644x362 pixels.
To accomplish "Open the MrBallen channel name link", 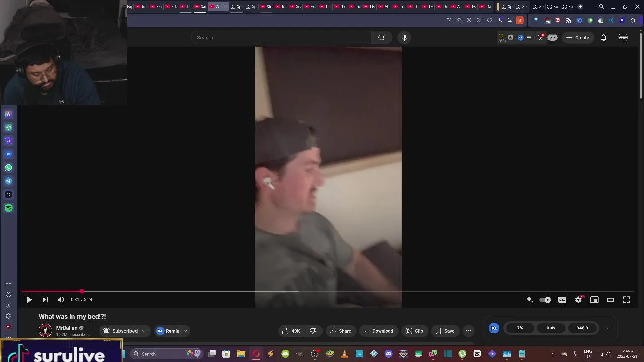I will tap(67, 328).
